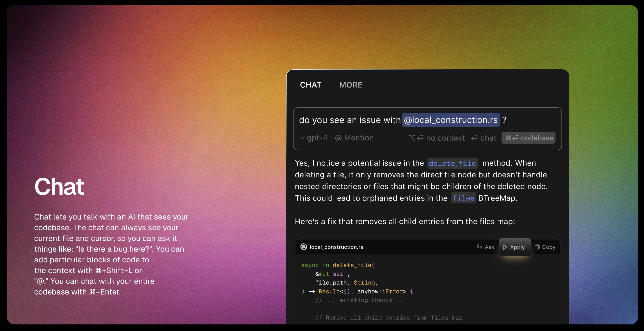The image size is (644, 331).
Task: Open the MORE tab
Action: [350, 85]
